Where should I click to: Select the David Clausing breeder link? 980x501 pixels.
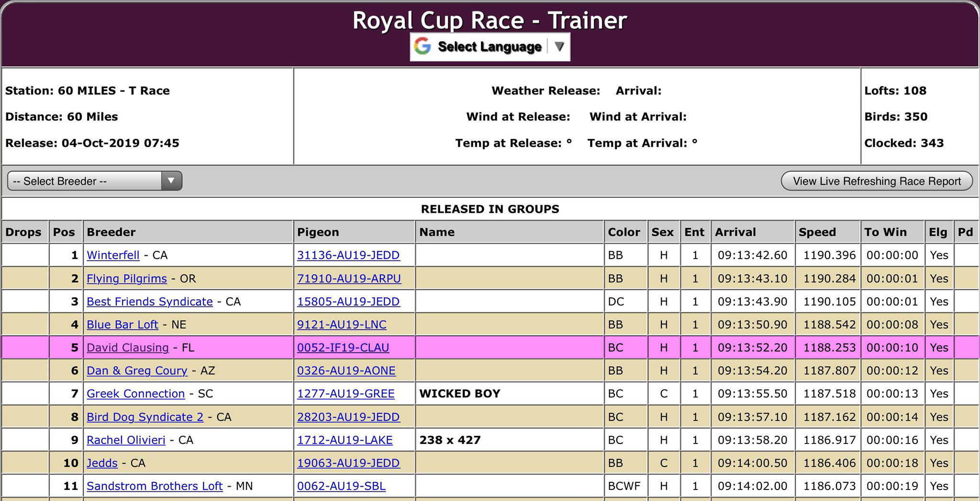click(x=127, y=348)
